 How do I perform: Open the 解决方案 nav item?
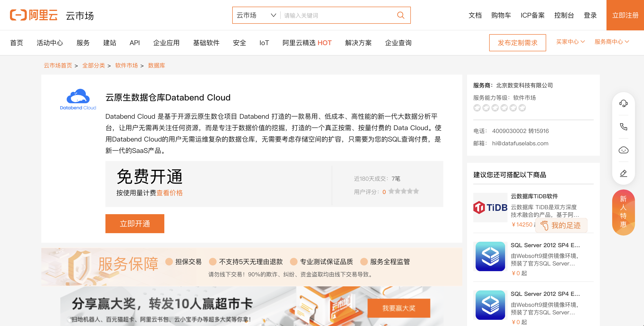coord(358,43)
